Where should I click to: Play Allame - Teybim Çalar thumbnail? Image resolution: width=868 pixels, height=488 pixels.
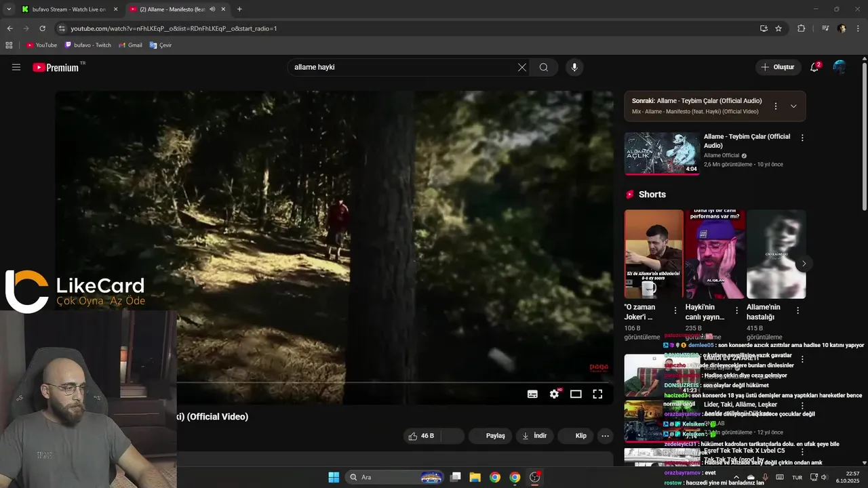(x=662, y=154)
